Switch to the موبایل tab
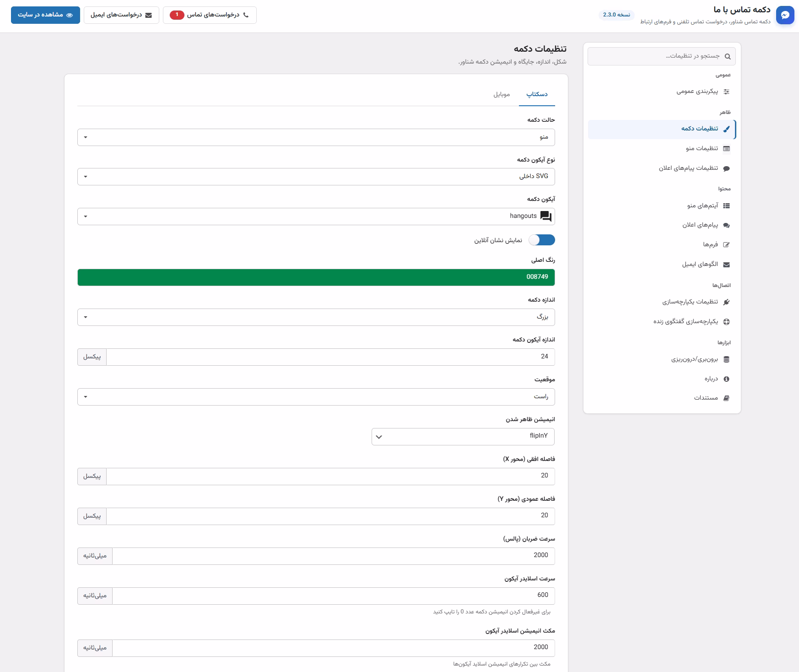Screen dimensions: 799x672 [x=502, y=94]
